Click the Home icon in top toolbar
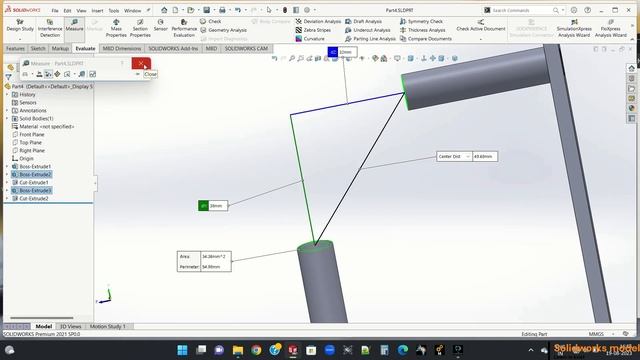 pos(164,10)
